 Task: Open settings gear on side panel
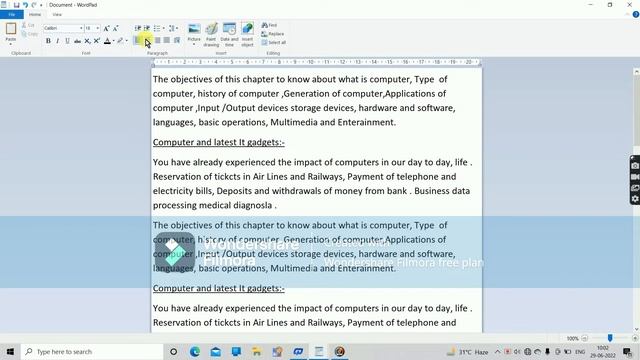[x=635, y=199]
